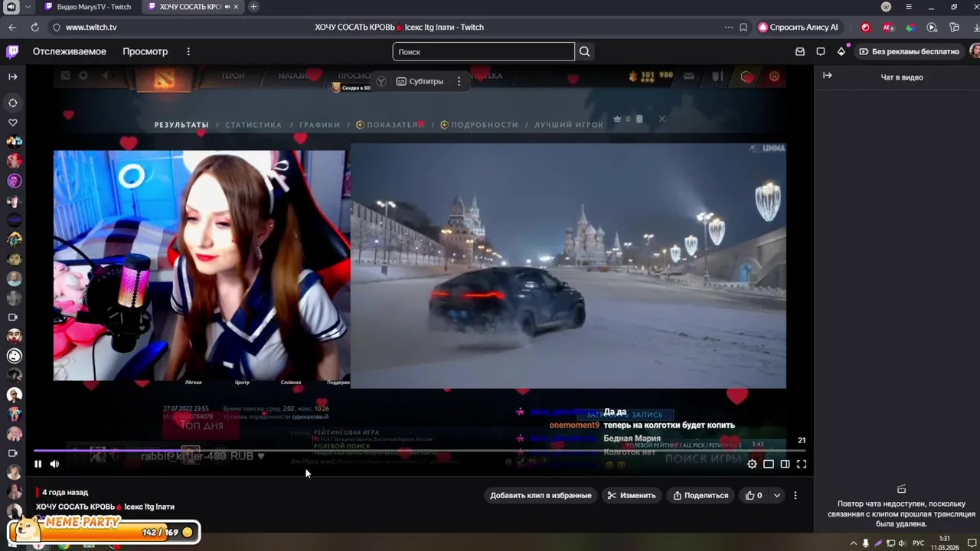Open recommended channels circle icon in sidebar
This screenshot has height=551, width=980.
coord(13,103)
